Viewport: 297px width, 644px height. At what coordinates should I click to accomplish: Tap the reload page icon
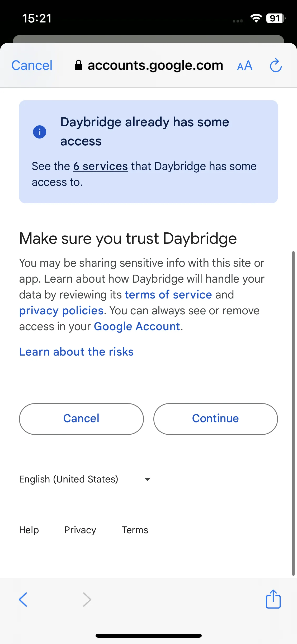click(x=276, y=65)
